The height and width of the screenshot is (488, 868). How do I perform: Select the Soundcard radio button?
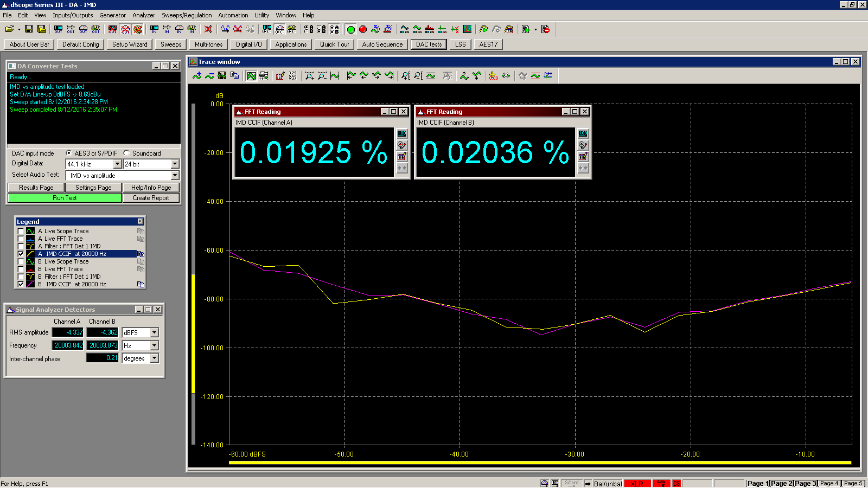[x=126, y=153]
